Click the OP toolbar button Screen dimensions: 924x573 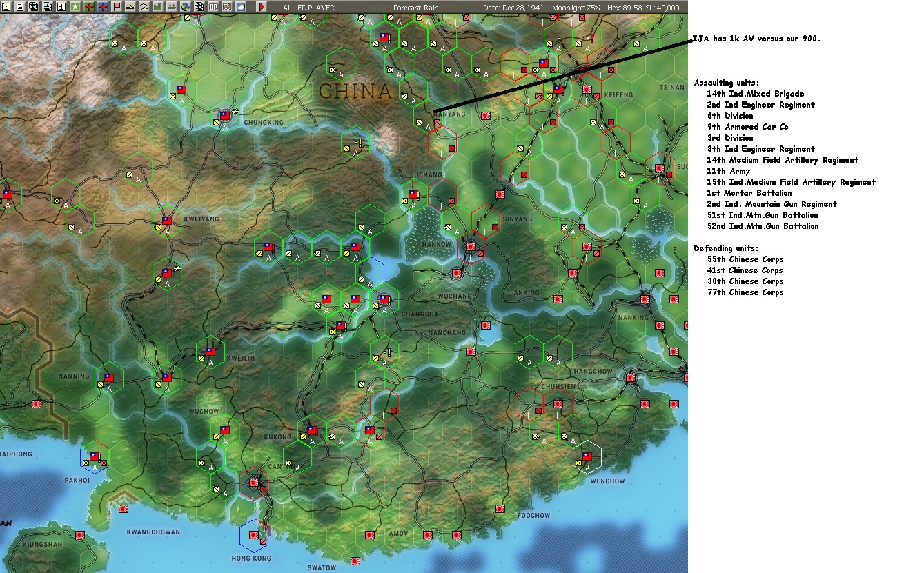pyautogui.click(x=213, y=6)
